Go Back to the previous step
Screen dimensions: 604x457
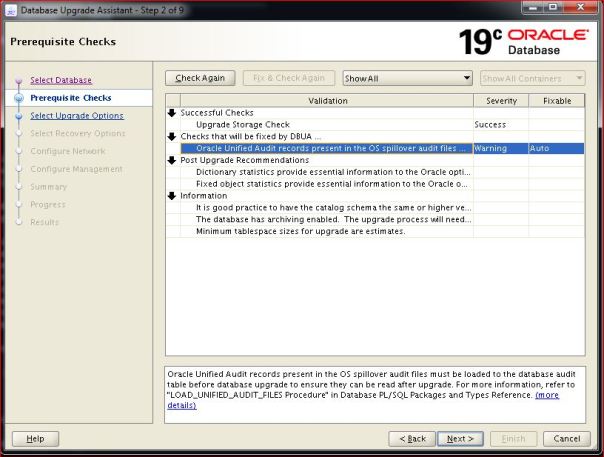point(413,438)
